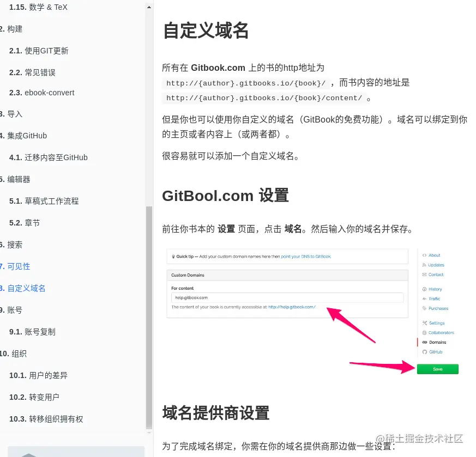Go to 4. 集成GitHub section

tap(23, 136)
